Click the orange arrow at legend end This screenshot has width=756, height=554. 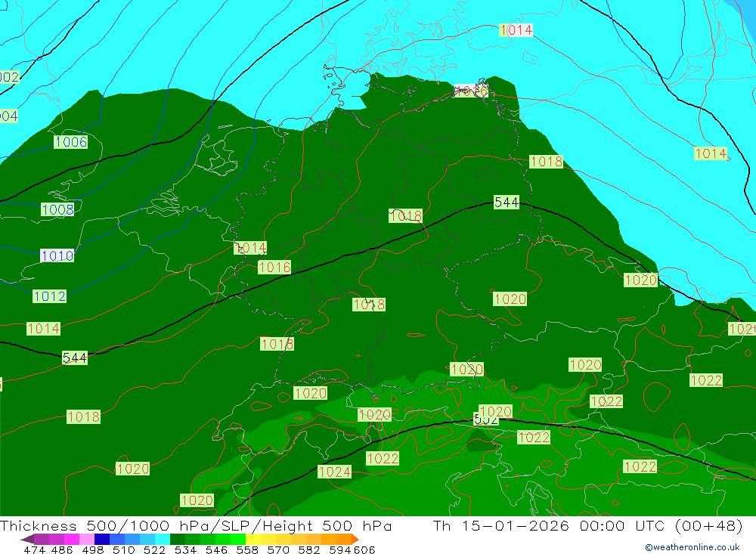tap(355, 539)
